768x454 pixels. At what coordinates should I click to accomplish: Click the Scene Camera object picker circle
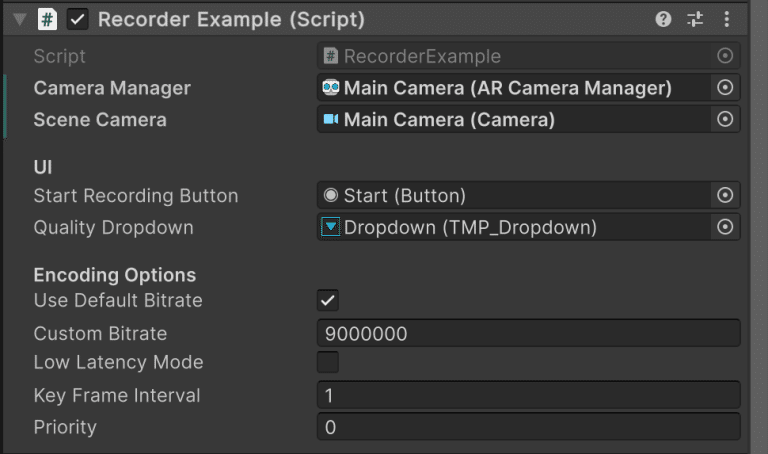[x=725, y=119]
